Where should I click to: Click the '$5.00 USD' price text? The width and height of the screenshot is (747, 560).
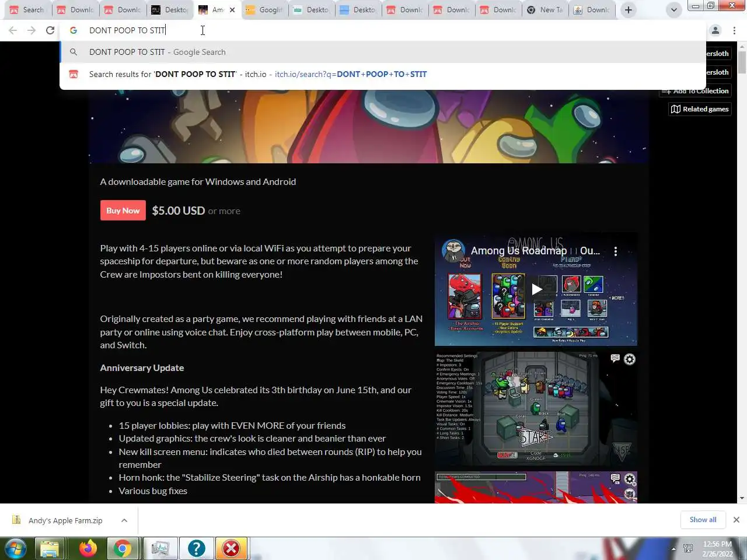(x=178, y=211)
